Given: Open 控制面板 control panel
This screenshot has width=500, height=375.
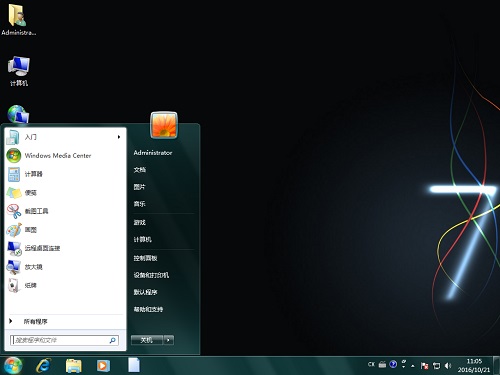Looking at the screenshot, I should 145,258.
